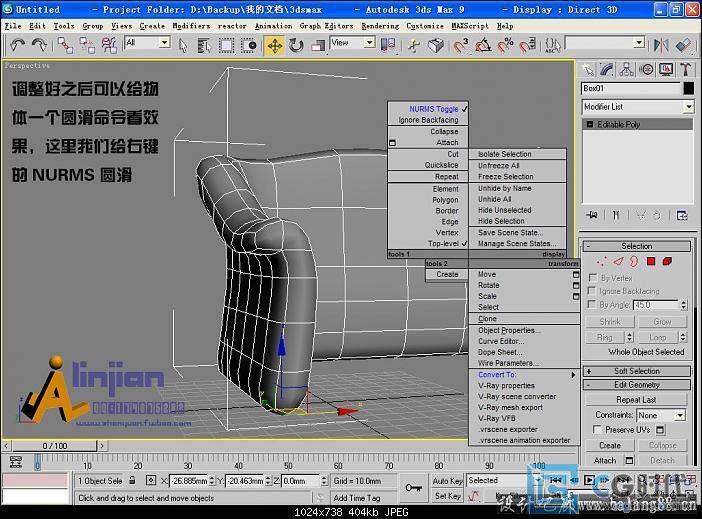Screen dimensions: 702x519
Task: Choose Isolate Selection in quad menu
Action: [x=505, y=154]
